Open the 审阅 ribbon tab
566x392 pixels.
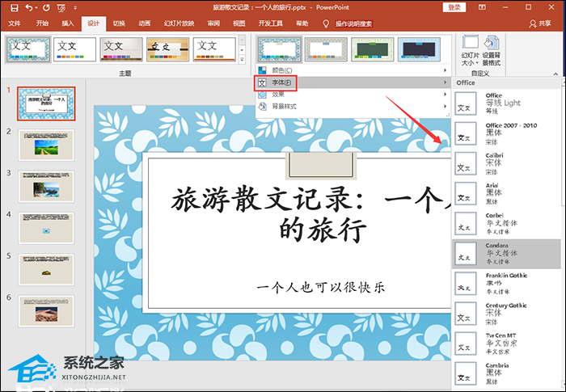point(213,23)
